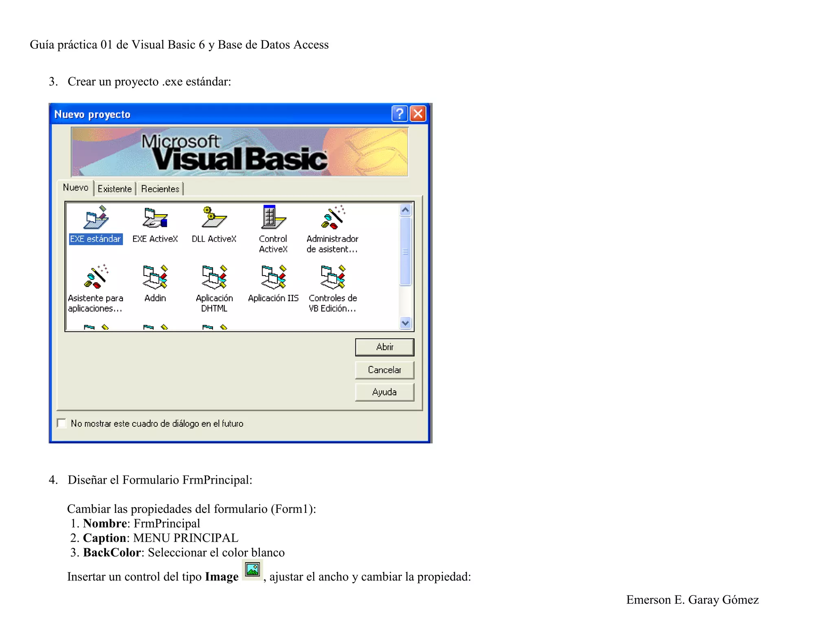Click the project list scrollbar thumb
The height and width of the screenshot is (644, 834).
tap(405, 251)
